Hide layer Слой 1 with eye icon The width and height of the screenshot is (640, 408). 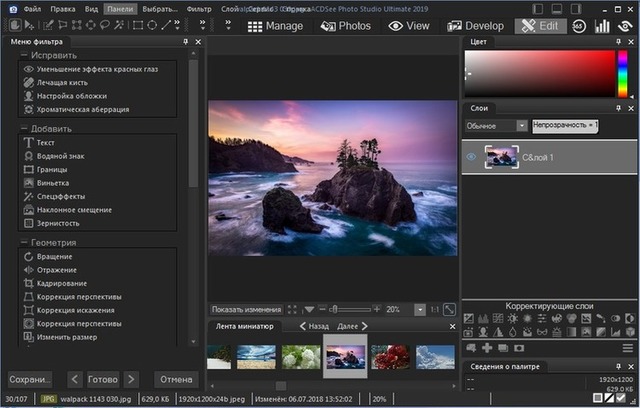pos(471,156)
